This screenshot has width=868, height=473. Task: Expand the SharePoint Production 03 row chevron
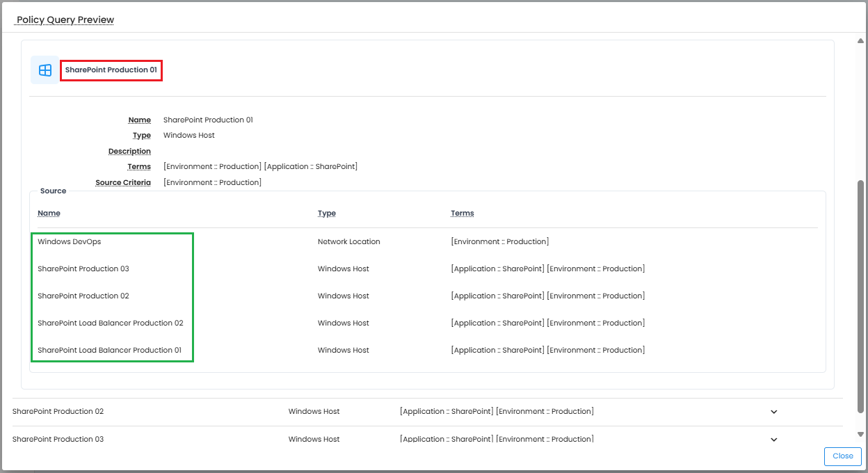773,440
